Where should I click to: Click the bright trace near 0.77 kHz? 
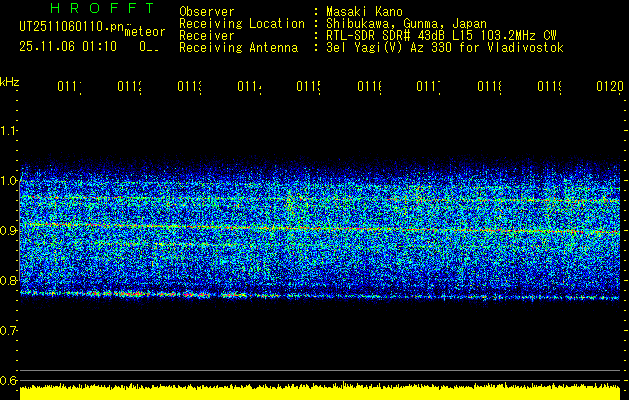point(320,296)
